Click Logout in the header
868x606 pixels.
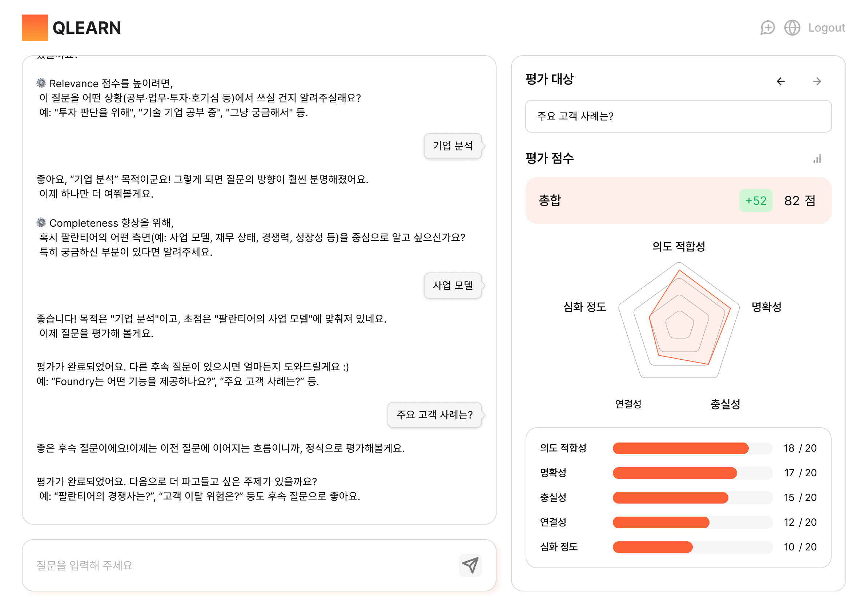click(x=827, y=28)
